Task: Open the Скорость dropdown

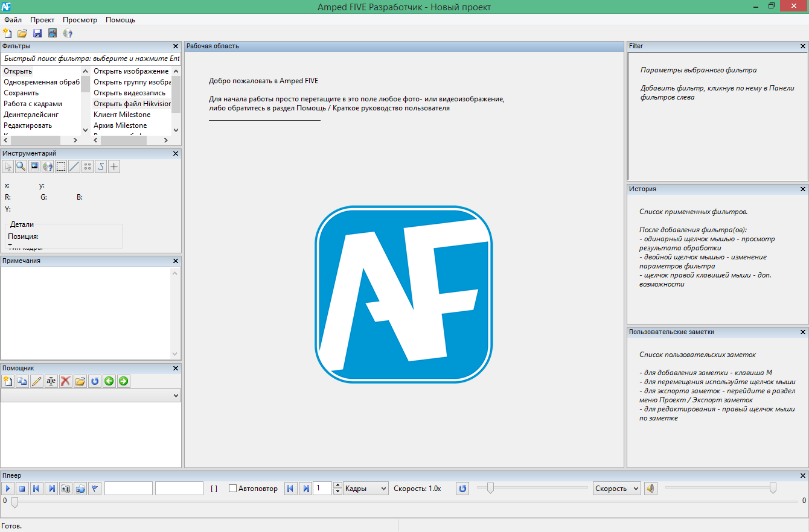Action: pyautogui.click(x=616, y=489)
